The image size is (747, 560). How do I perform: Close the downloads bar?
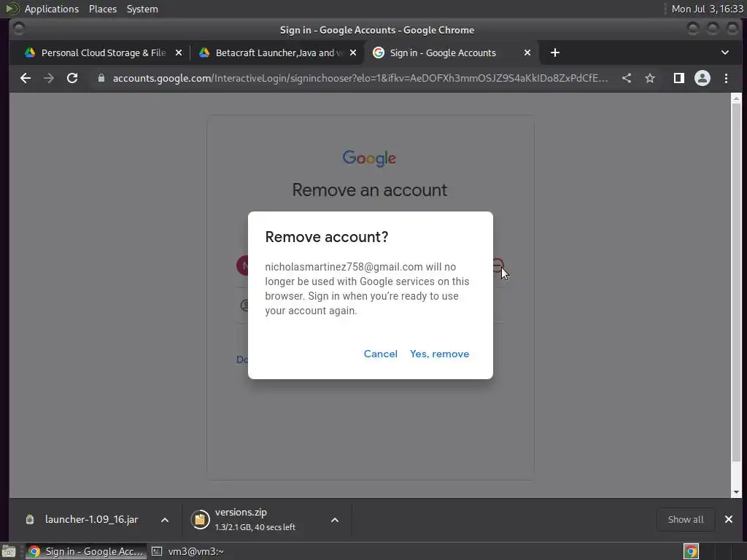(x=729, y=519)
